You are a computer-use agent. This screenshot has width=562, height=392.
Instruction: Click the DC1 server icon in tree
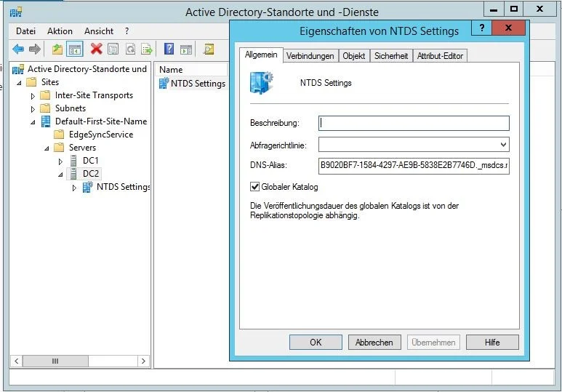[x=73, y=160]
